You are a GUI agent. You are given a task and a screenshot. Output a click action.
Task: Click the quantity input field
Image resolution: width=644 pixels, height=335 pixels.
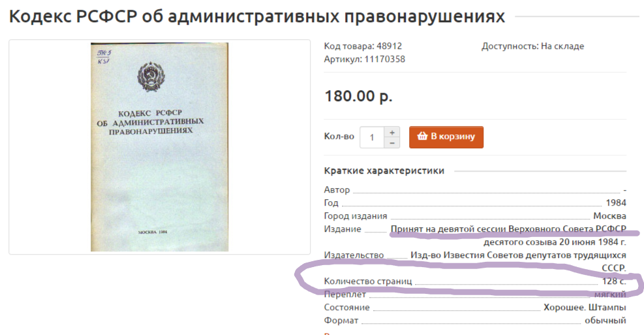coord(372,137)
